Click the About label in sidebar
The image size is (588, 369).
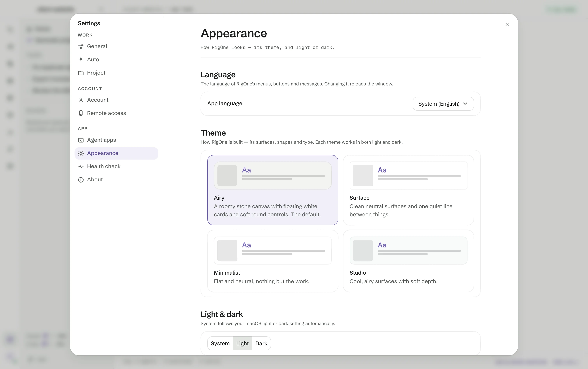[x=95, y=180]
